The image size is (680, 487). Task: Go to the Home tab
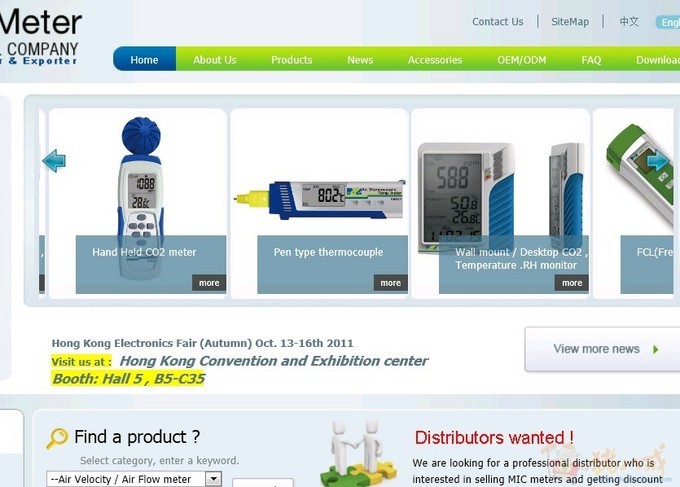coord(144,59)
